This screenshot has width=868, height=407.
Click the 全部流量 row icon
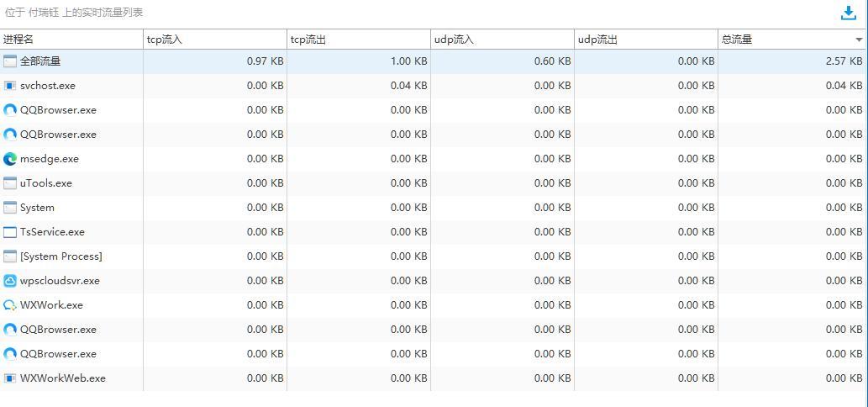click(x=10, y=61)
